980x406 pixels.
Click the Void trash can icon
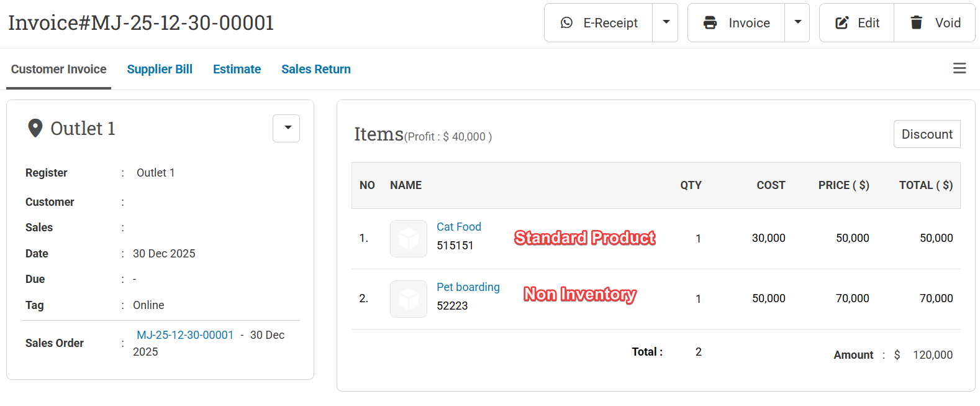point(916,23)
